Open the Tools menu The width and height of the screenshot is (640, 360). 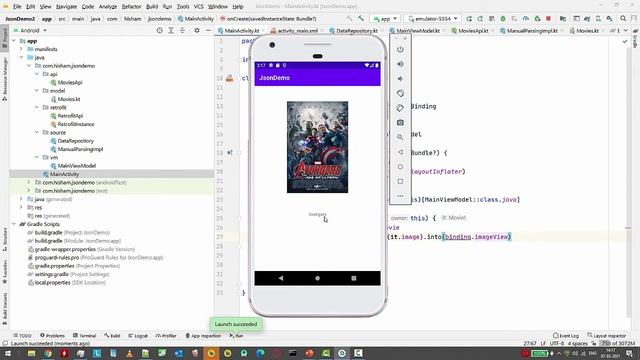(x=183, y=7)
